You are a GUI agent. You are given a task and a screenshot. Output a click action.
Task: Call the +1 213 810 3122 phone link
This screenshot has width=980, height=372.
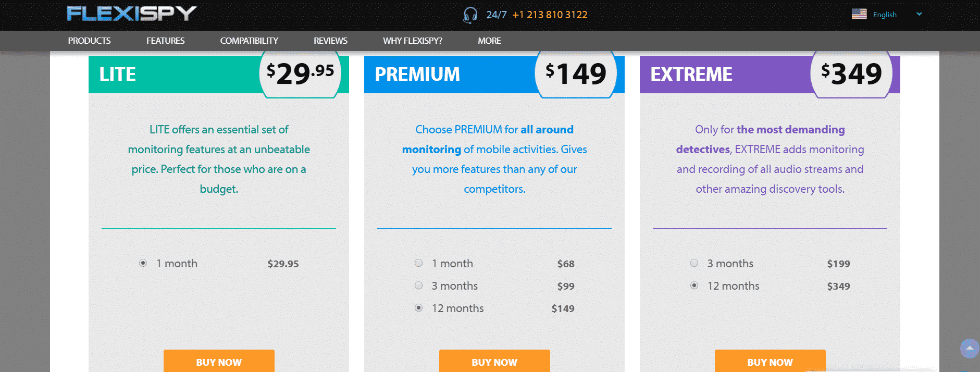[550, 15]
